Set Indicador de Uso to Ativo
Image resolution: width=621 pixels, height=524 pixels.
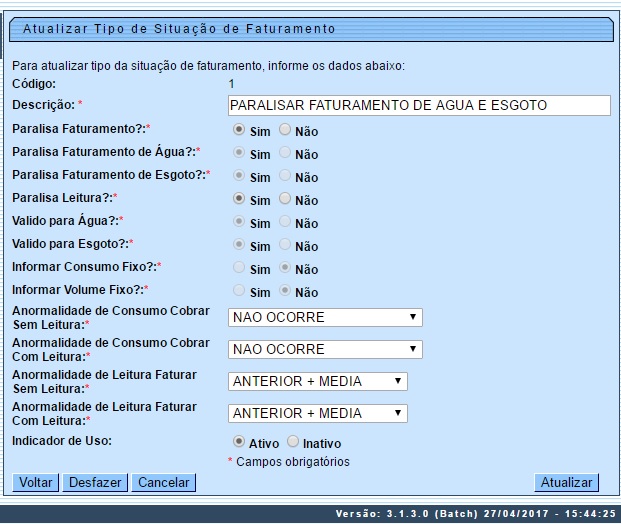coord(239,441)
